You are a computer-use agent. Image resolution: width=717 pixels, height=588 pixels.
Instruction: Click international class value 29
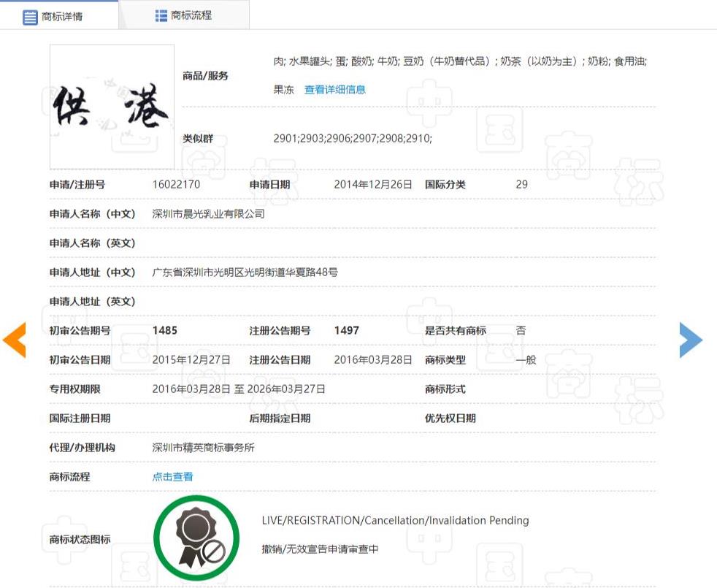[521, 185]
